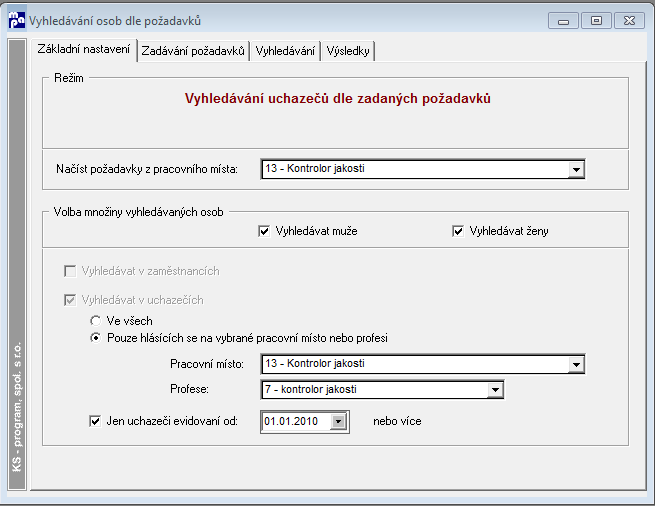This screenshot has height=506, width=655.
Task: Toggle the Vyhledávat muže checkbox
Action: [264, 231]
